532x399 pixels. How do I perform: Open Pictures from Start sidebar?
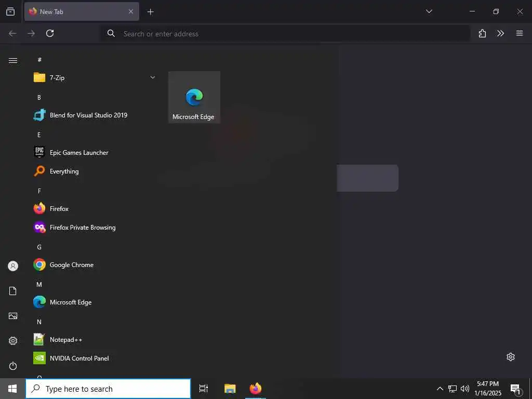pos(13,316)
